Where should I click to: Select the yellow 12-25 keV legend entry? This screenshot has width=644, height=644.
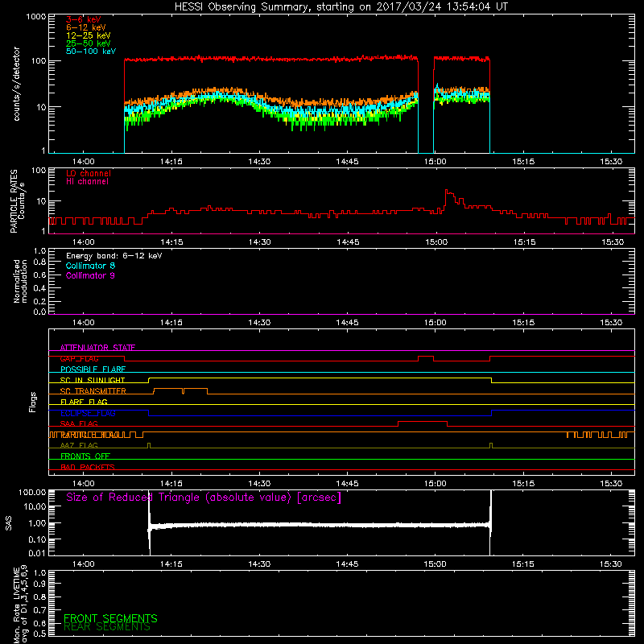click(x=88, y=35)
